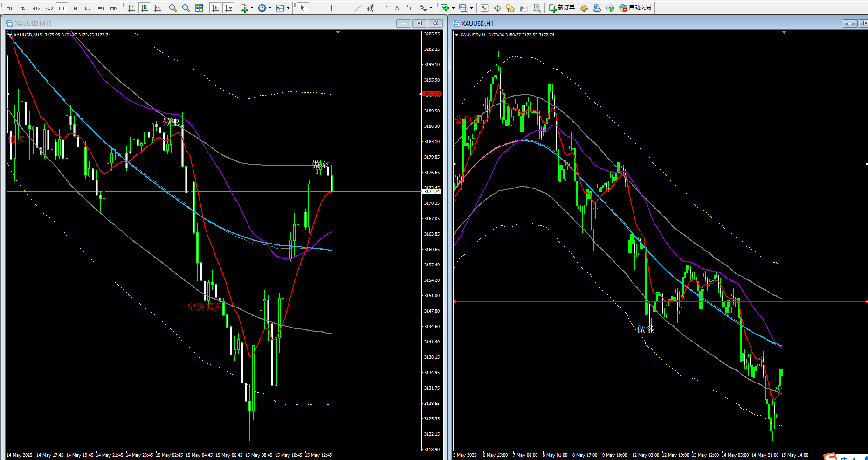Zoom in on the chart
This screenshot has width=868, height=460.
tap(173, 8)
